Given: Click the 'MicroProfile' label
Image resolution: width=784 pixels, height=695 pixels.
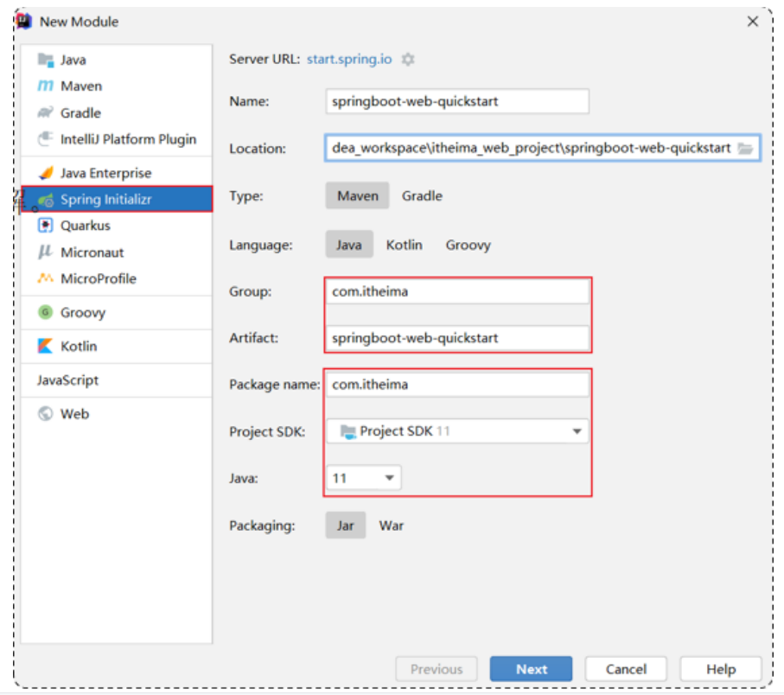Looking at the screenshot, I should [98, 278].
